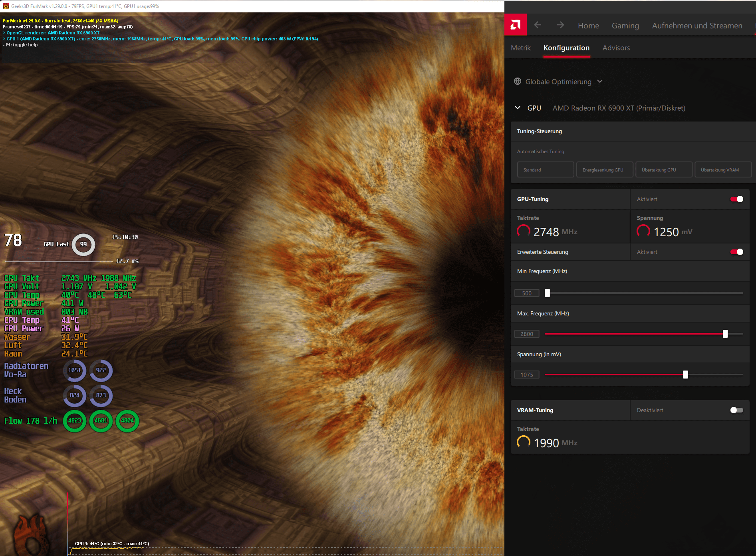
Task: Click the Radiatoren 922 fan gauge
Action: coord(101,370)
